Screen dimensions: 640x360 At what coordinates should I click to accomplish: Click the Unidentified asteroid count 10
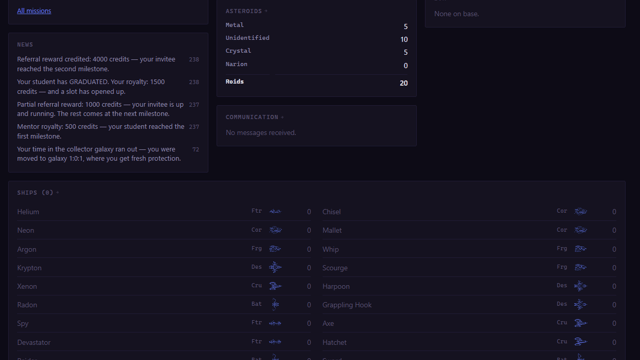point(404,40)
